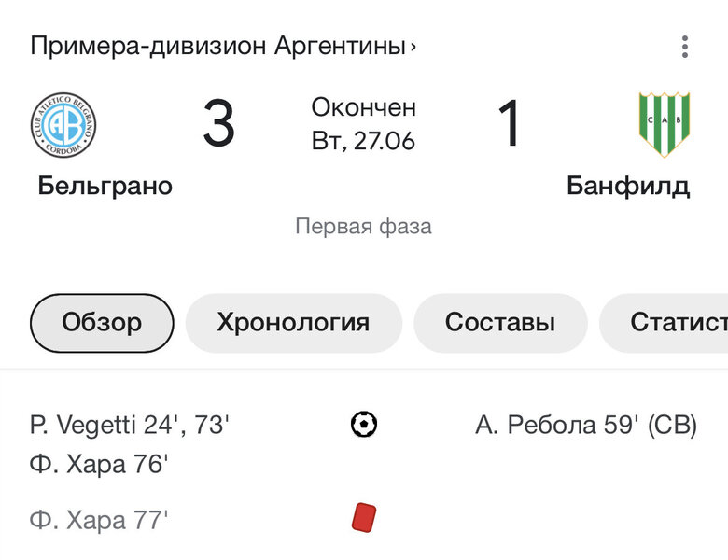Open Примера-дивизион Аргентины league link
The width and height of the screenshot is (728, 560).
(x=217, y=46)
